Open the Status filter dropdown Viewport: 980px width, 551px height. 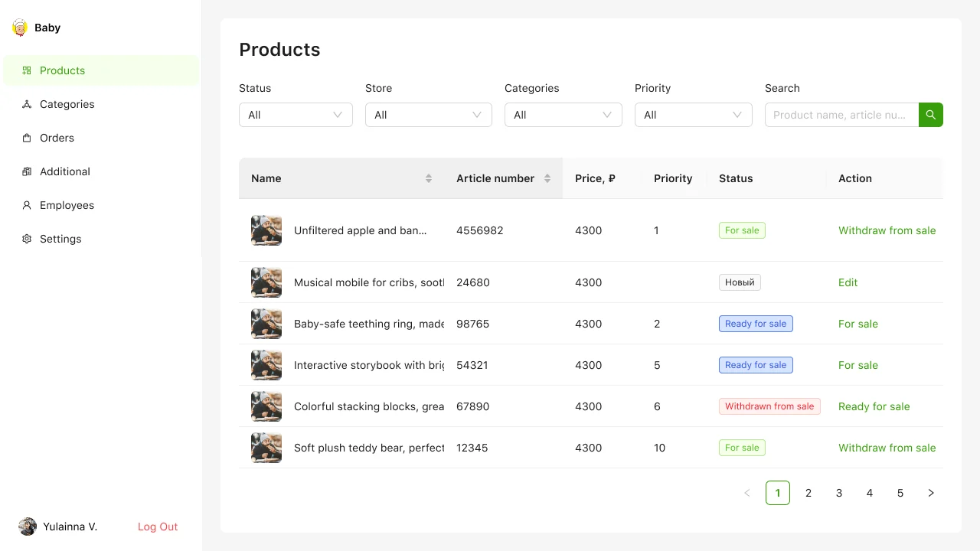296,115
